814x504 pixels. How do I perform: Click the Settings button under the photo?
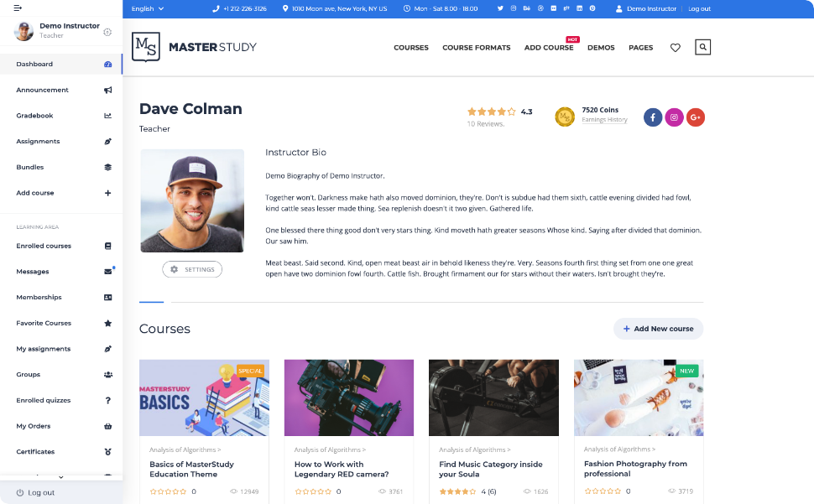192,269
